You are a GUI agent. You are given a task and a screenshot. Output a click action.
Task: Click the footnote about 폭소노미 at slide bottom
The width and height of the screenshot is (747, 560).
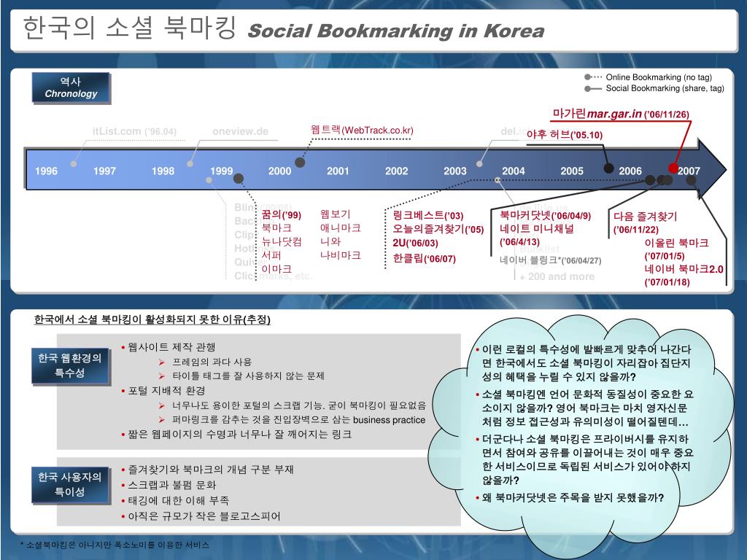click(115, 545)
